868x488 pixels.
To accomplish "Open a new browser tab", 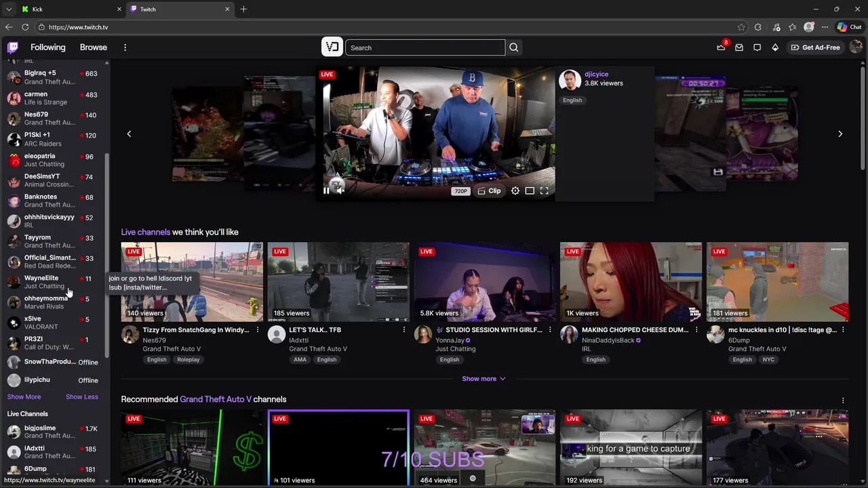I will click(243, 9).
